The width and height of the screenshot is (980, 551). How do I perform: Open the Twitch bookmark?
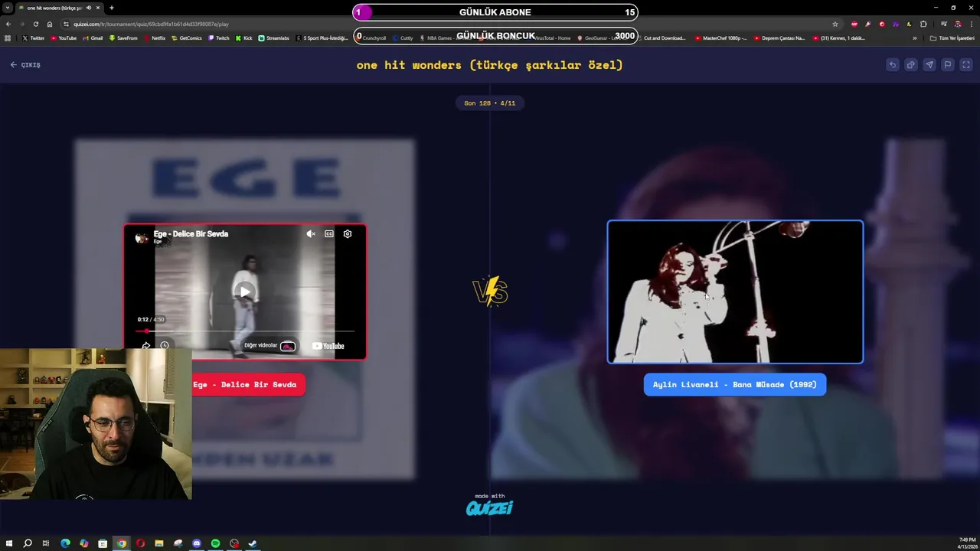tap(219, 37)
